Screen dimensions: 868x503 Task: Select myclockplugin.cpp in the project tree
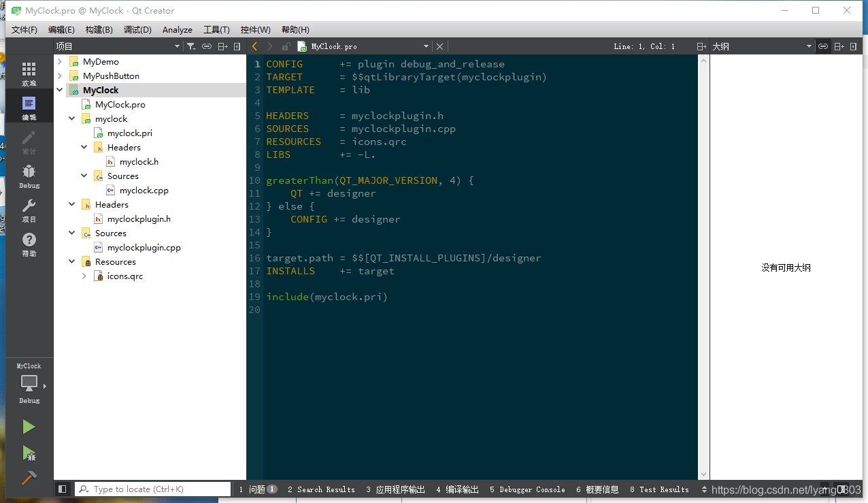point(144,247)
